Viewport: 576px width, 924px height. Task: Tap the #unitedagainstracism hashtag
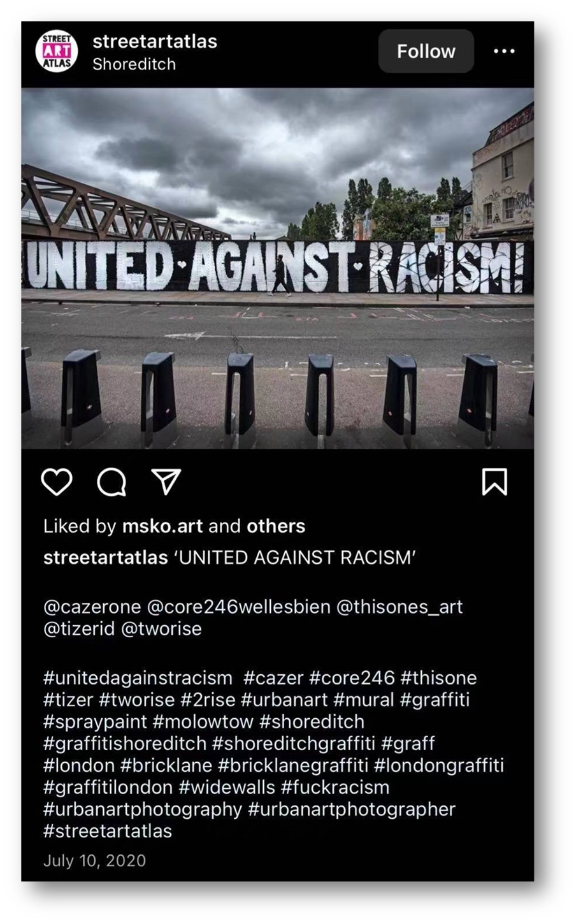coord(138,678)
